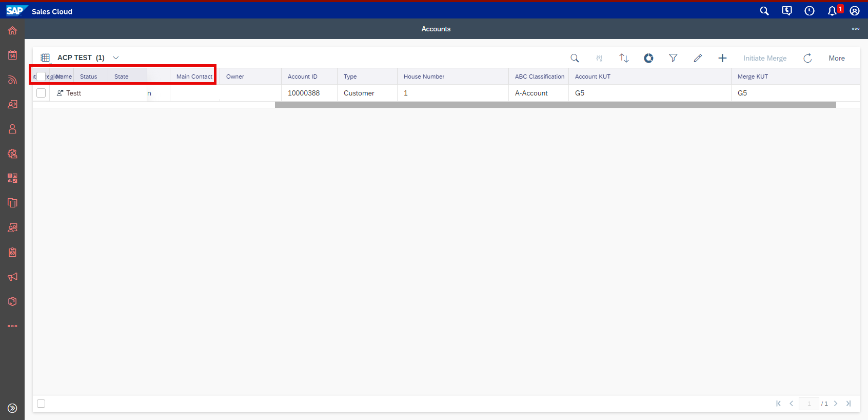The height and width of the screenshot is (420, 868).
Task: Click the Merge KUT column header
Action: click(x=753, y=77)
